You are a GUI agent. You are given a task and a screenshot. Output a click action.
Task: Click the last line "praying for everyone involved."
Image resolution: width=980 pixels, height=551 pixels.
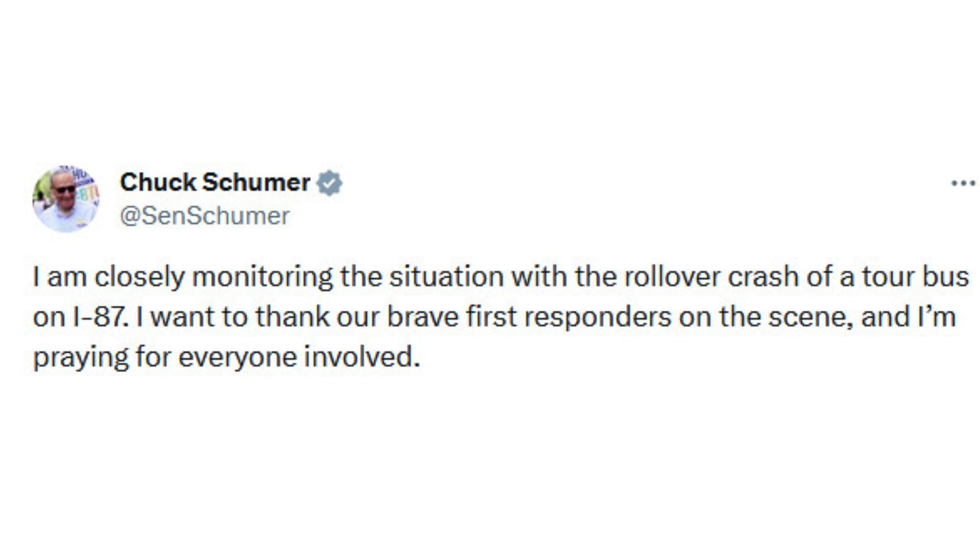click(x=227, y=357)
